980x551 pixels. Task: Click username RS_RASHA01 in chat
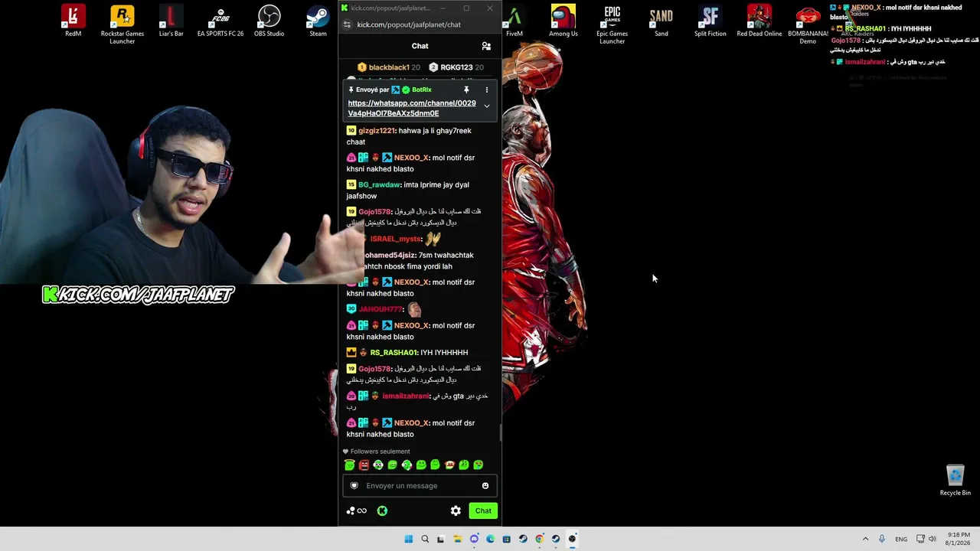pos(394,352)
